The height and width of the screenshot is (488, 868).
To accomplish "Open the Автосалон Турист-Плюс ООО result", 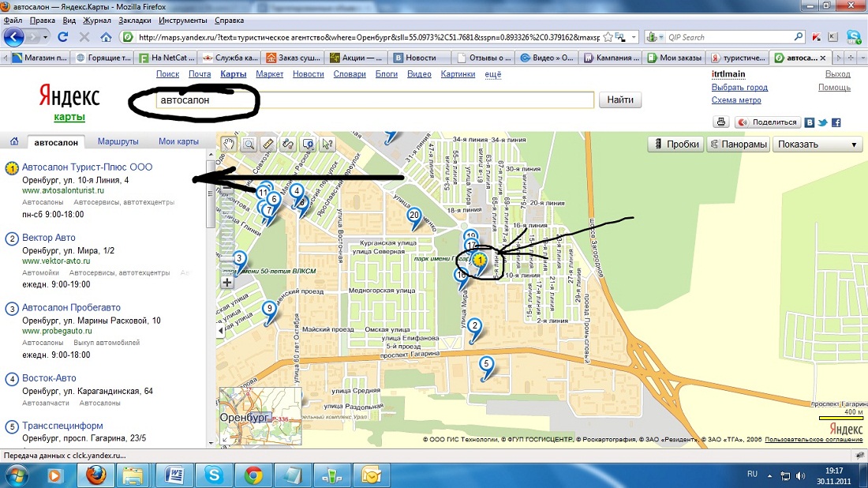I will point(87,167).
